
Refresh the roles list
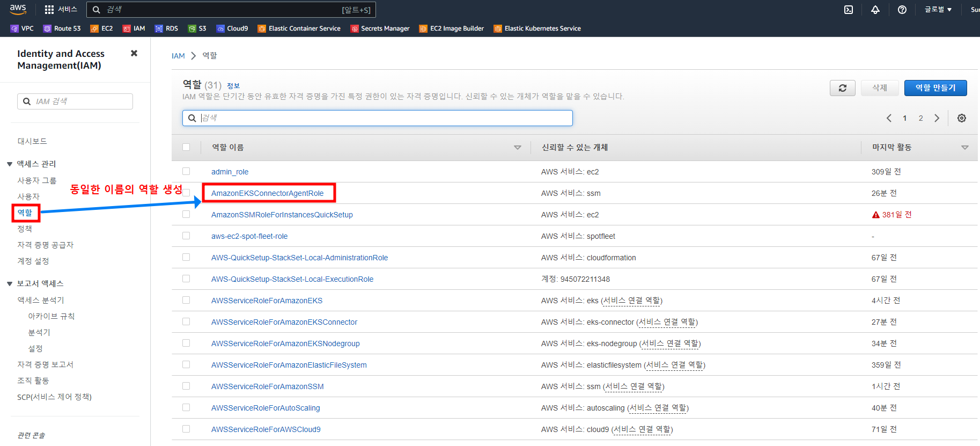(x=843, y=88)
